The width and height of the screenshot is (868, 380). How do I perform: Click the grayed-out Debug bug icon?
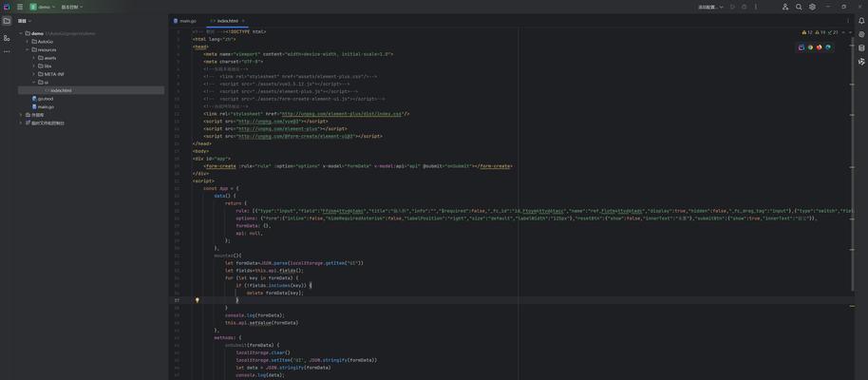[x=744, y=7]
